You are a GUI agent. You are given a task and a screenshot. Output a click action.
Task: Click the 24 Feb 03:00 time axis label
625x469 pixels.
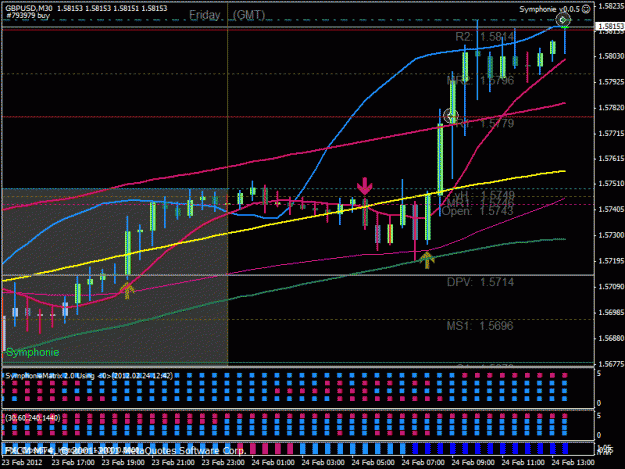pos(323,463)
